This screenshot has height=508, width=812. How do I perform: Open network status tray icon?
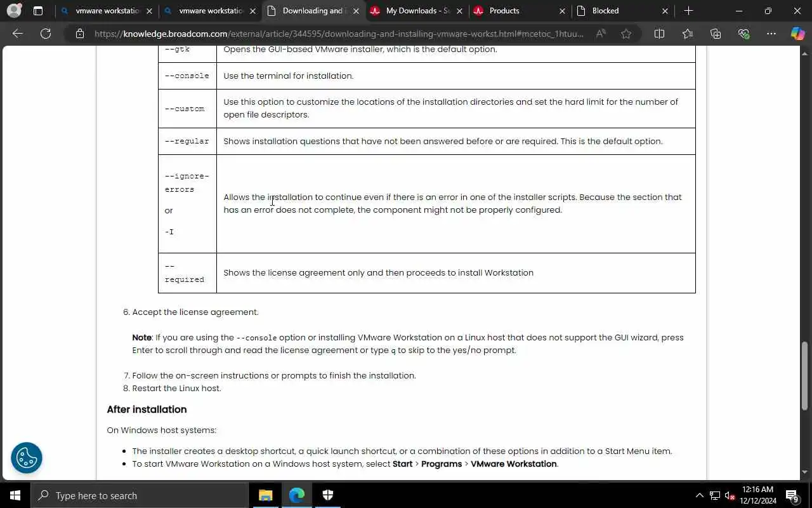point(715,495)
